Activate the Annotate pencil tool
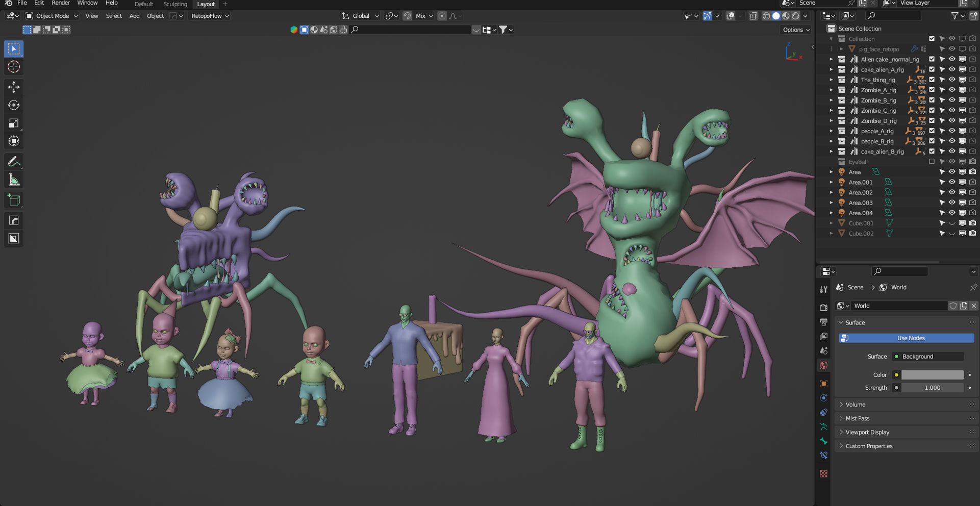This screenshot has height=506, width=980. 14,162
